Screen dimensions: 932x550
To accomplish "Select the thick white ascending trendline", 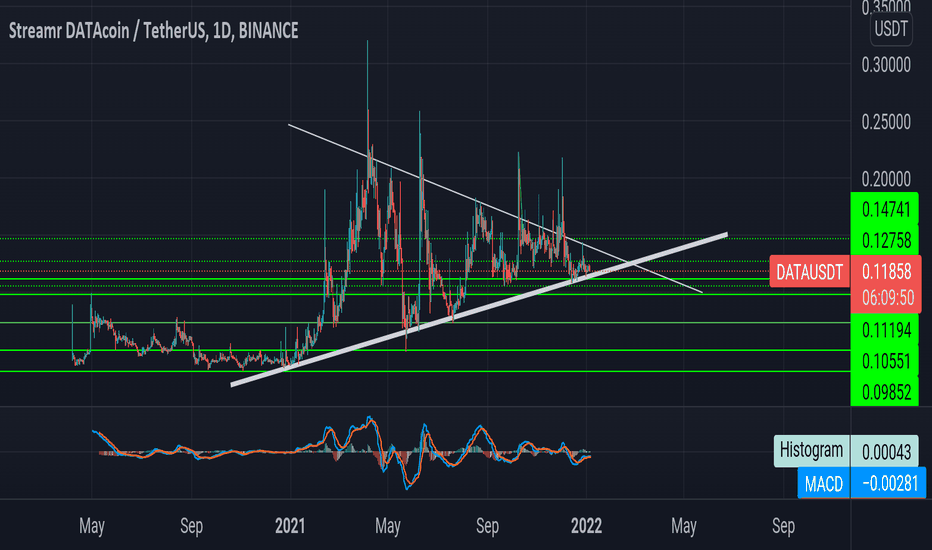I will pos(479,309).
